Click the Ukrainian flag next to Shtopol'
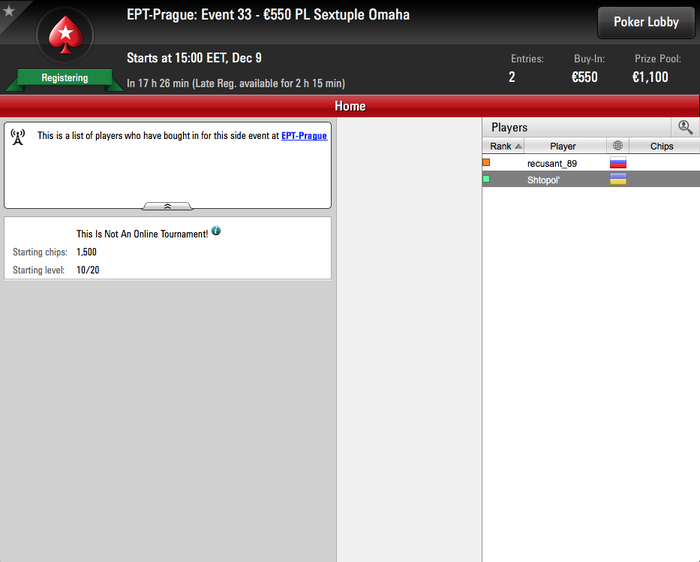 (x=618, y=179)
